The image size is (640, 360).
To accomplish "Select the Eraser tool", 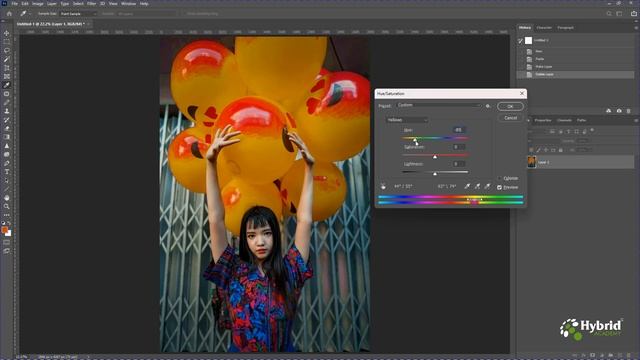I will (x=7, y=129).
